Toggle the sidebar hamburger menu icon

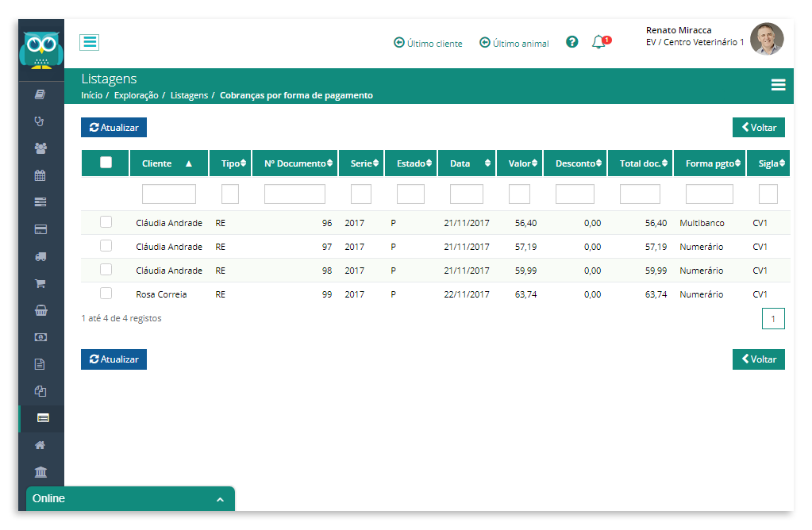pos(89,42)
